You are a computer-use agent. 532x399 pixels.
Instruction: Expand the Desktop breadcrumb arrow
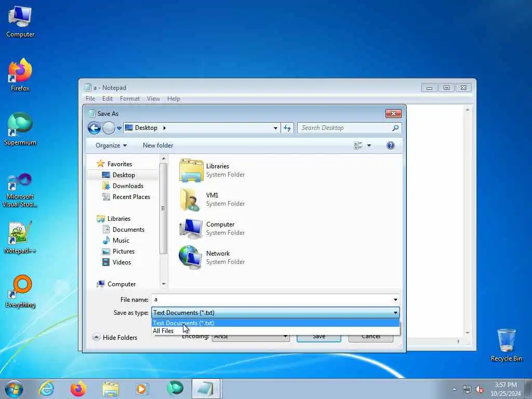pyautogui.click(x=165, y=128)
